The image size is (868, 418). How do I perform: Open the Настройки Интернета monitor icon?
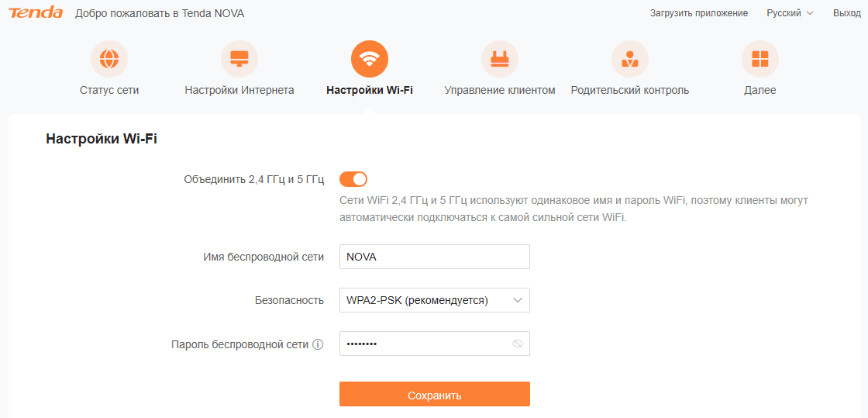(x=239, y=59)
